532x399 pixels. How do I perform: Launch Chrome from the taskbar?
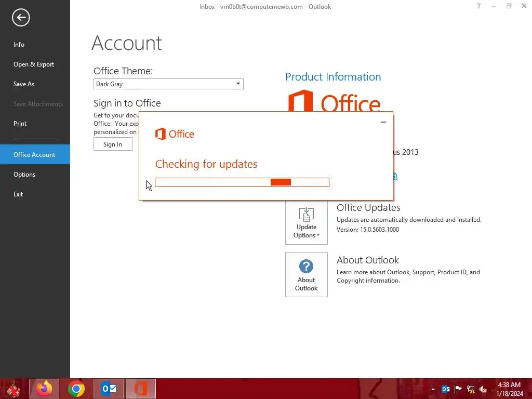pos(76,389)
